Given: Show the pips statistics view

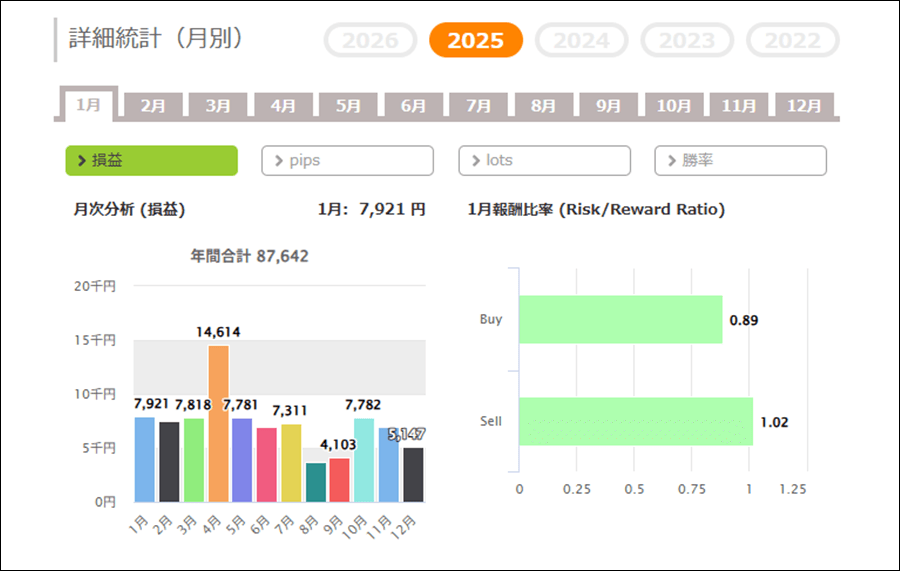Looking at the screenshot, I should [x=347, y=160].
